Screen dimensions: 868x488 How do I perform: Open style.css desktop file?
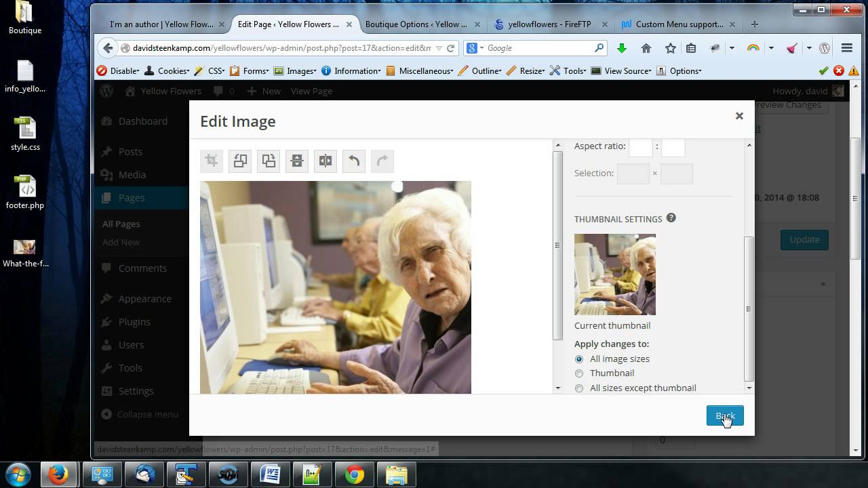[x=25, y=134]
